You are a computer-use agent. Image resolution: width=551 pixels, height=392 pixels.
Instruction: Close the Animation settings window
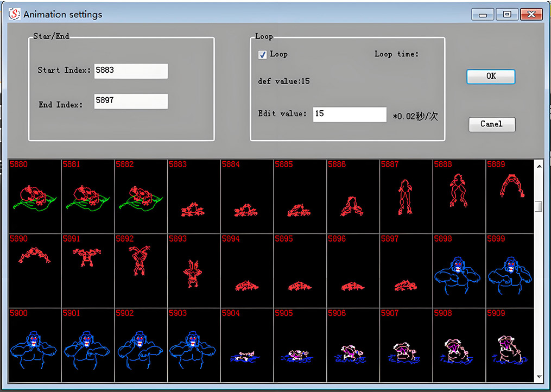[x=531, y=15]
